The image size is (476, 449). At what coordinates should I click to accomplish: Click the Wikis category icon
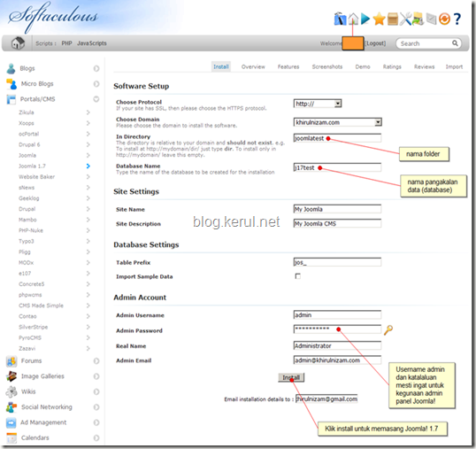(12, 391)
